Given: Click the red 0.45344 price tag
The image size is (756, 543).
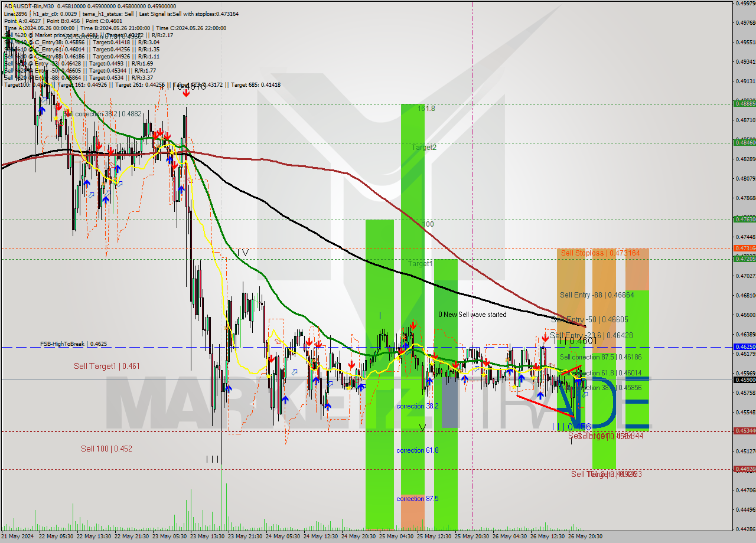Looking at the screenshot, I should point(744,431).
